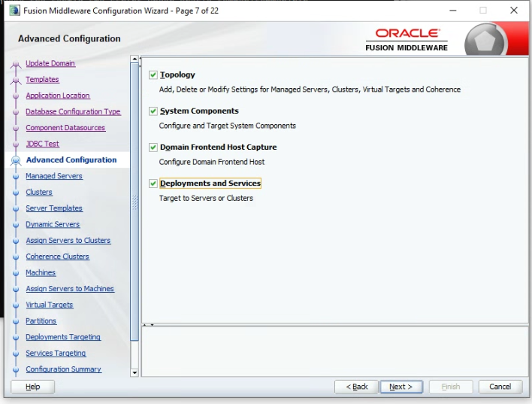
Task: Click the Advanced Configuration step marker icon
Action: pyautogui.click(x=16, y=160)
